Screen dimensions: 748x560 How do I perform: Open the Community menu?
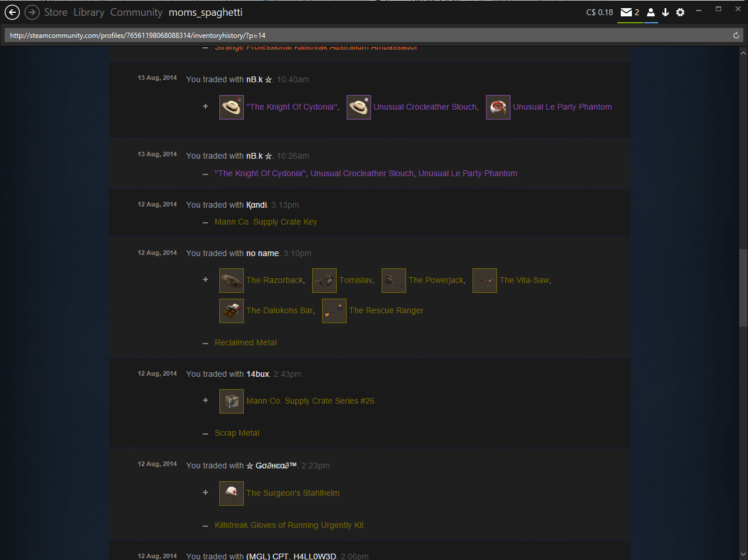click(x=136, y=12)
